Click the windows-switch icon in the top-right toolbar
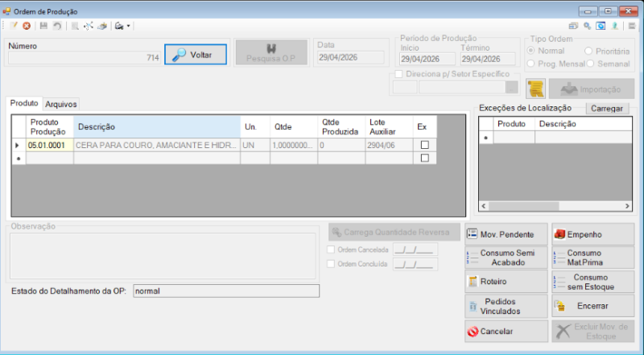Image resolution: width=644 pixels, height=355 pixels. point(573,26)
